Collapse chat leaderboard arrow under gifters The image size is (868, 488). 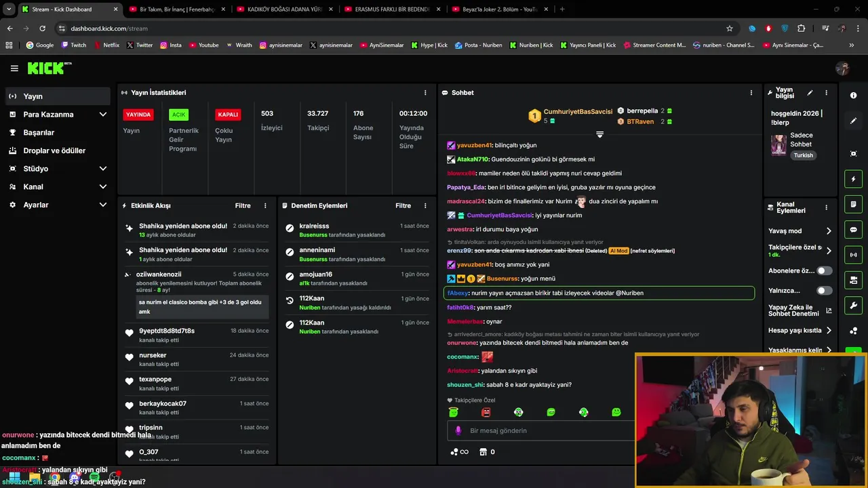click(599, 135)
